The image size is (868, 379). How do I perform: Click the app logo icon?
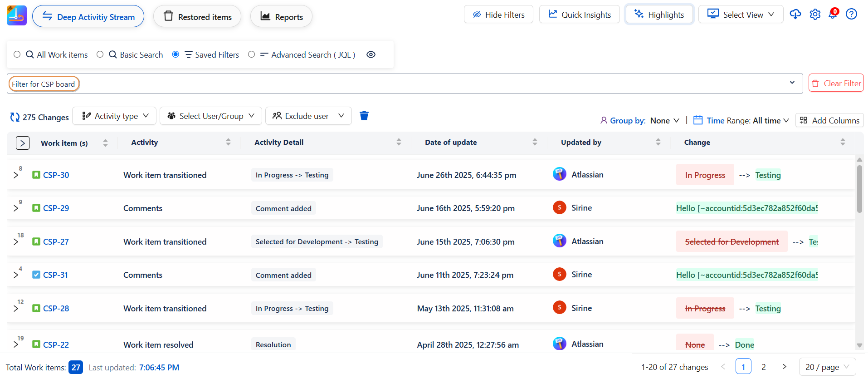pyautogui.click(x=17, y=16)
